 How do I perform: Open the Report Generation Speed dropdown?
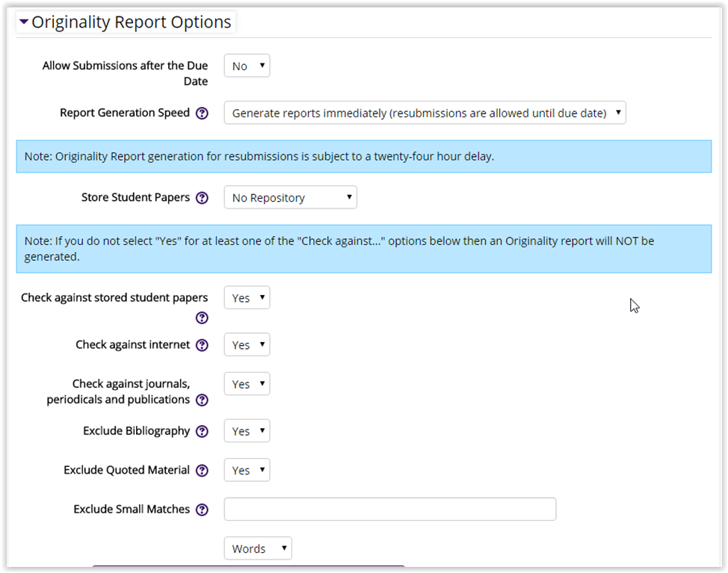tap(425, 113)
